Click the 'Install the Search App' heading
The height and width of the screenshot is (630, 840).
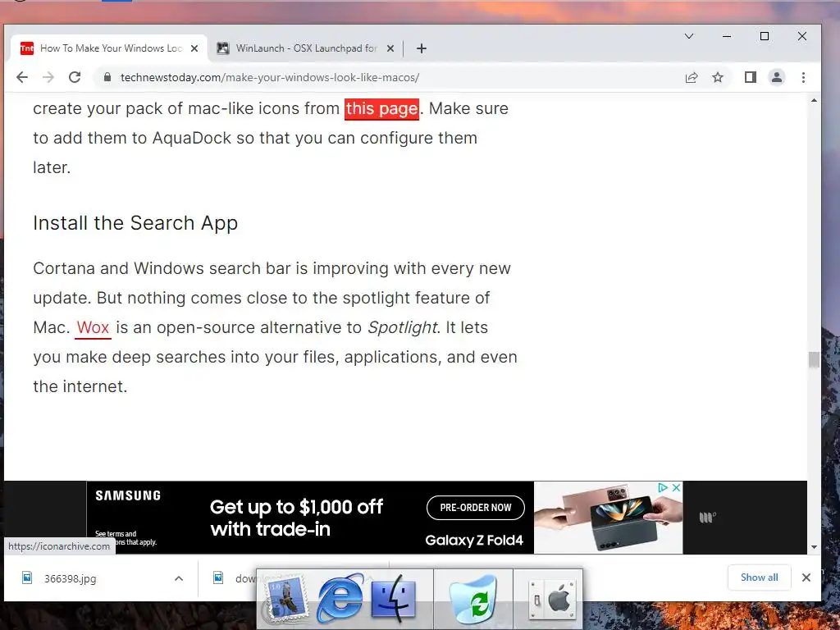(x=135, y=223)
